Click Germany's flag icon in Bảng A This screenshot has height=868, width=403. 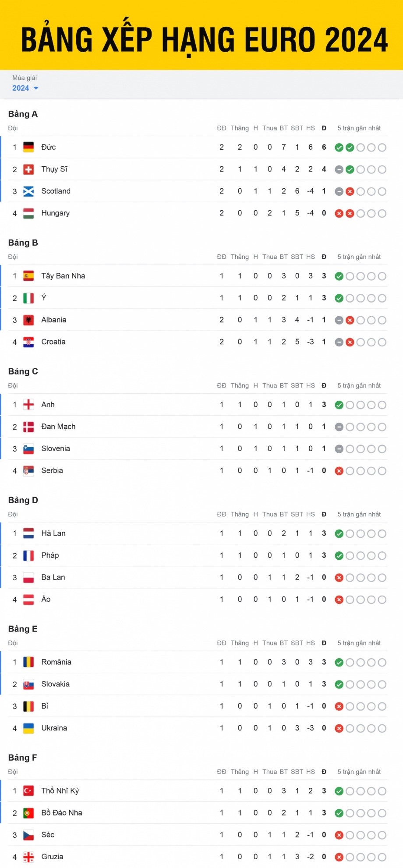(28, 147)
